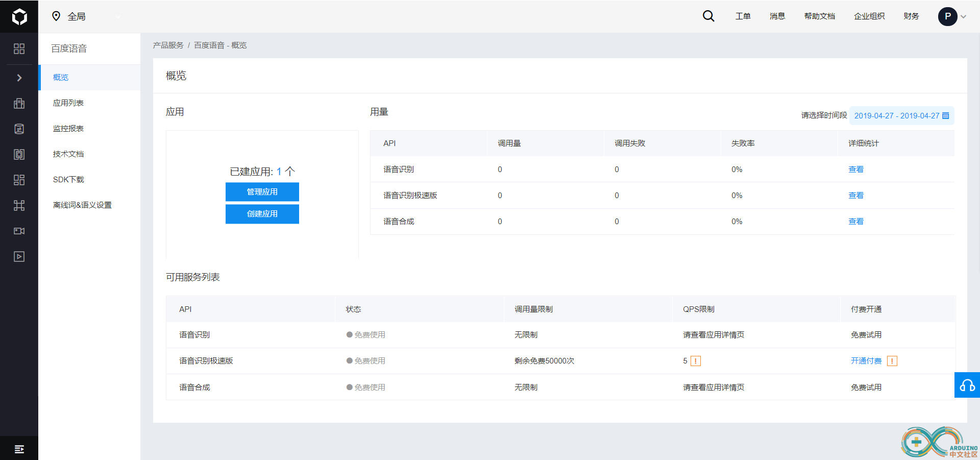This screenshot has width=980, height=460.
Task: Click the network nodes icon in the sidebar
Action: coord(19,205)
